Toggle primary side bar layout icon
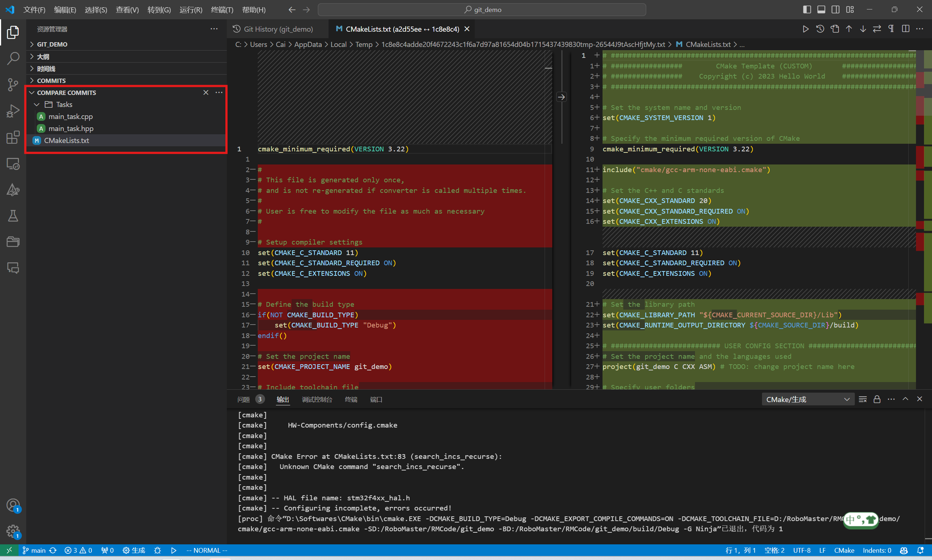Viewport: 932px width, 560px height. pyautogui.click(x=807, y=9)
